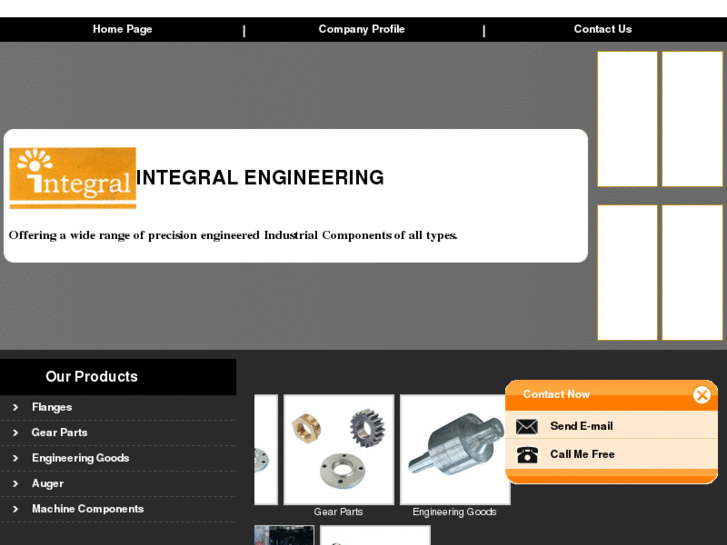This screenshot has height=545, width=727.
Task: Click the Call Me Free link
Action: [x=582, y=454]
